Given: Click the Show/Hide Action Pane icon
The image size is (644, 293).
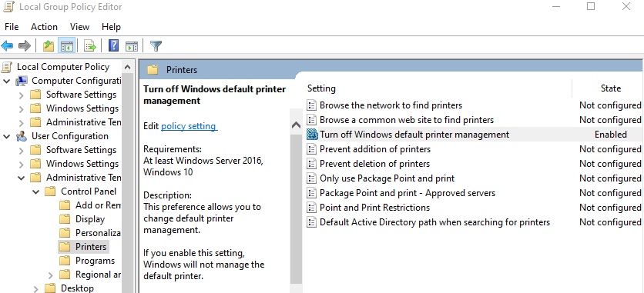Looking at the screenshot, I should 132,46.
